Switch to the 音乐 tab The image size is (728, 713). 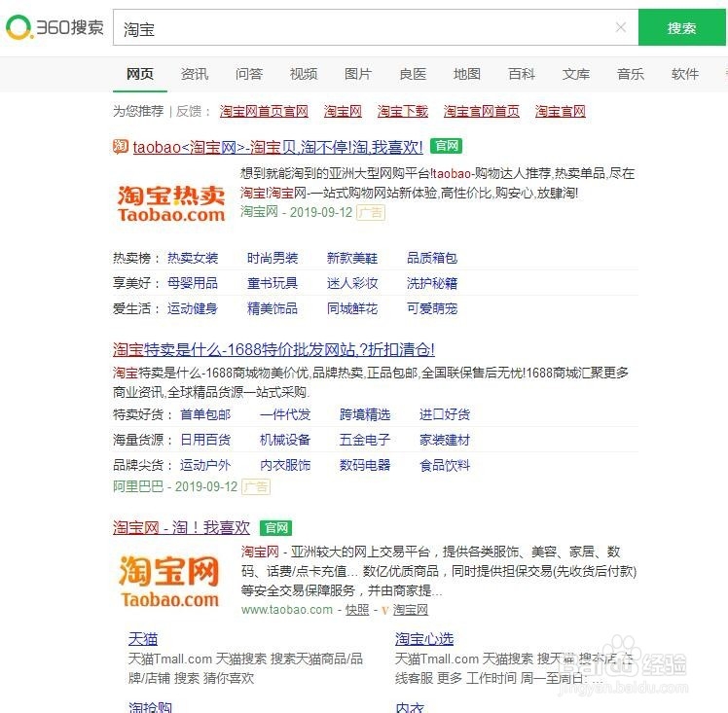click(631, 73)
